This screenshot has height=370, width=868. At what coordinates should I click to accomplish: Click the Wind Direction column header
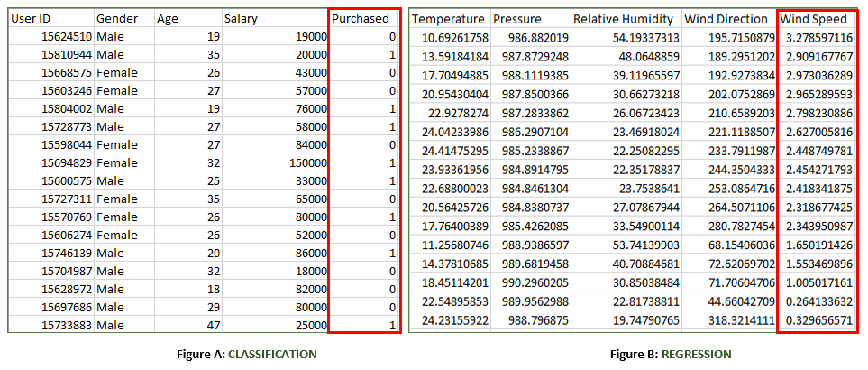point(729,19)
